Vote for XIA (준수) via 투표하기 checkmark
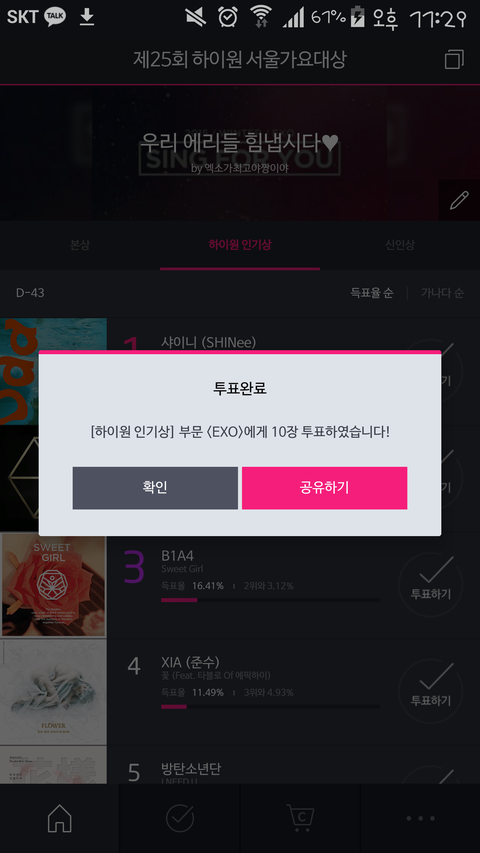The image size is (480, 853). [x=430, y=691]
